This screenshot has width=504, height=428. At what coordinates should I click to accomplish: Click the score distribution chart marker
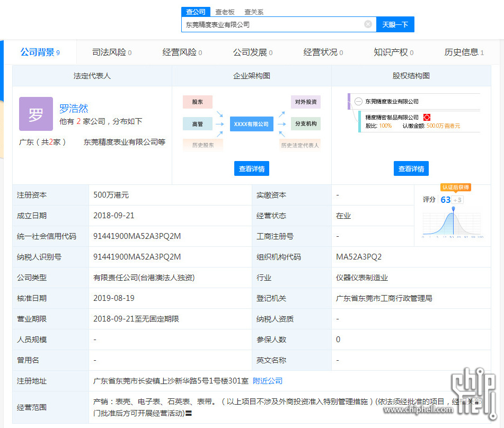[453, 209]
